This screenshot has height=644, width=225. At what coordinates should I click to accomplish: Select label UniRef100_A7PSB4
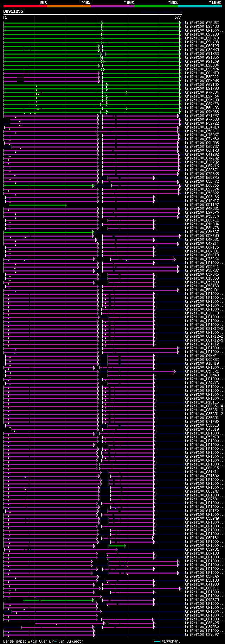(202, 93)
